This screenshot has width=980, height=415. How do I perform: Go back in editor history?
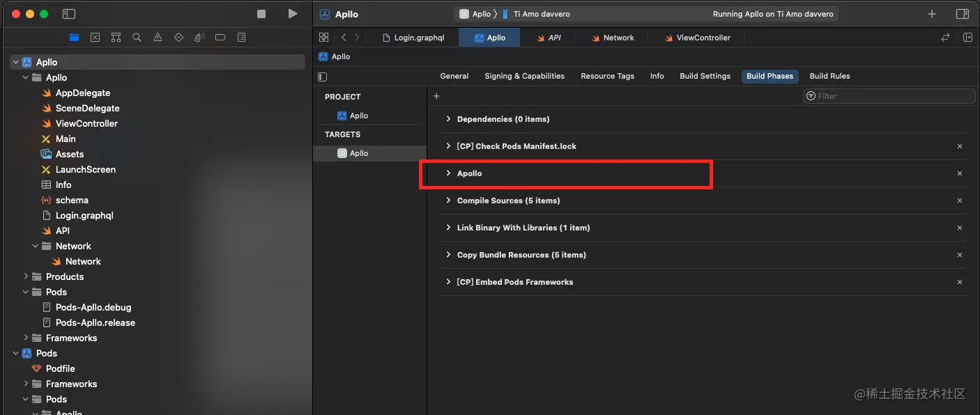344,38
